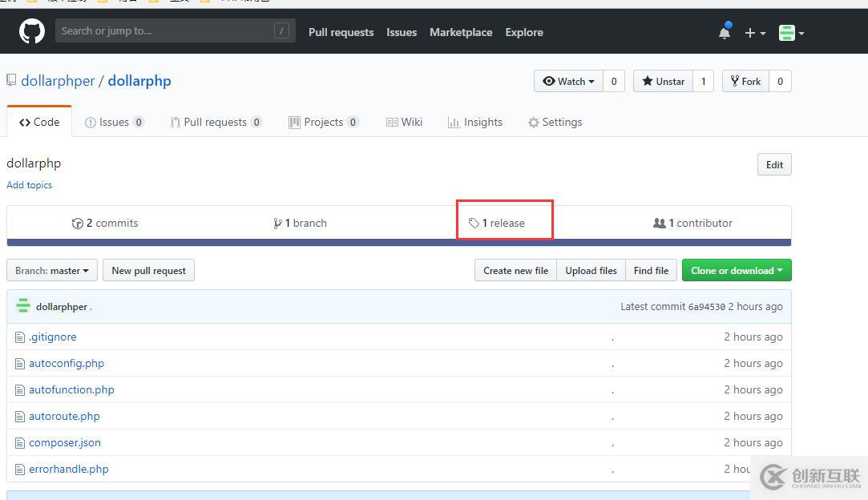
Task: Click file icon beside .gitignore
Action: (x=20, y=337)
